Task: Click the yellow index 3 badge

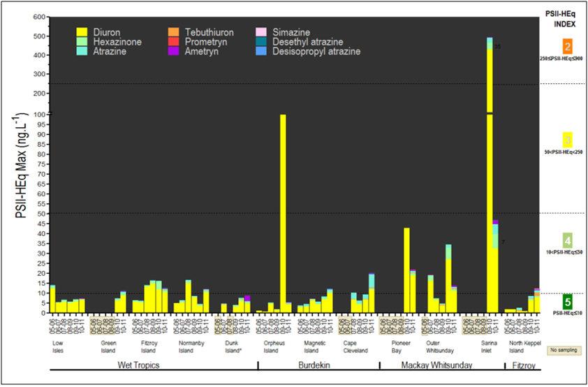Action: pyautogui.click(x=568, y=140)
